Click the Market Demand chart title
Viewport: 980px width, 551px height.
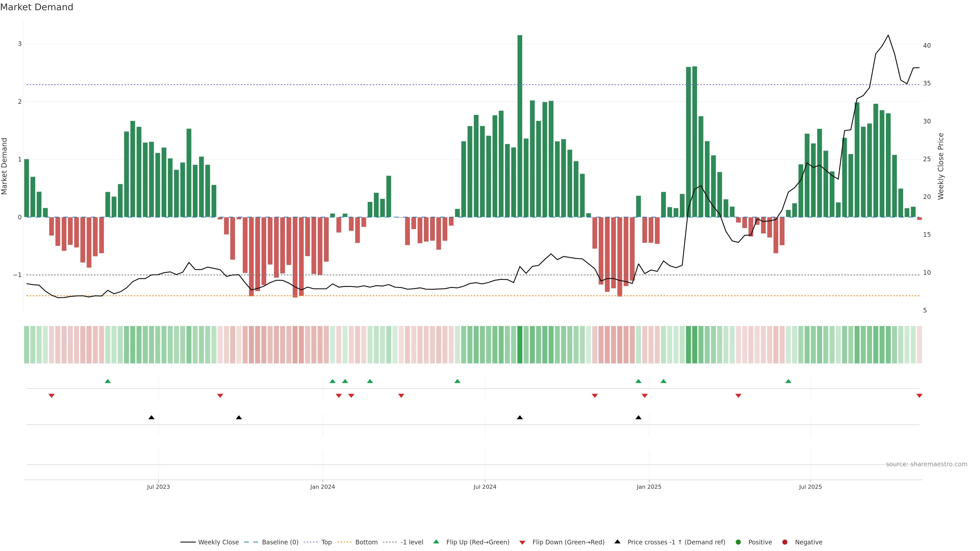36,7
